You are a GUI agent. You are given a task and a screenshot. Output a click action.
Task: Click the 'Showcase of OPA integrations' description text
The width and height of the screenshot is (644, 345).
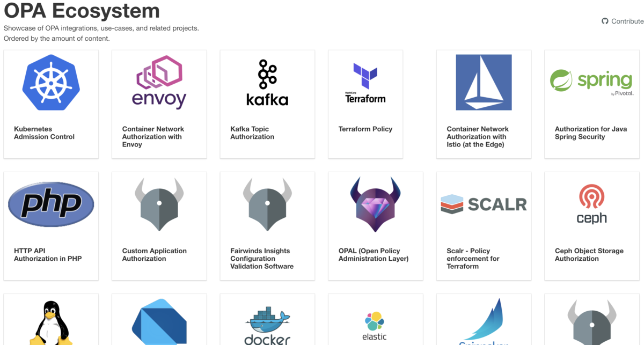coord(101,28)
